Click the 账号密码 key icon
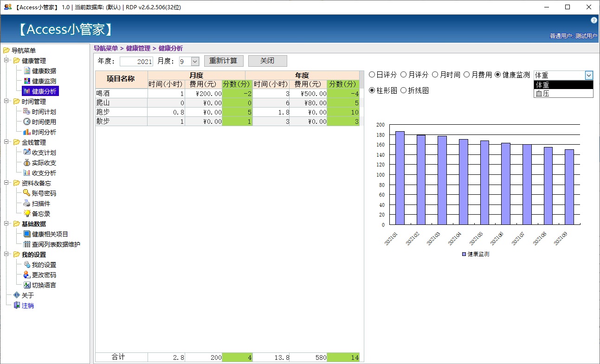Viewport: 600px width, 364px height. 27,193
